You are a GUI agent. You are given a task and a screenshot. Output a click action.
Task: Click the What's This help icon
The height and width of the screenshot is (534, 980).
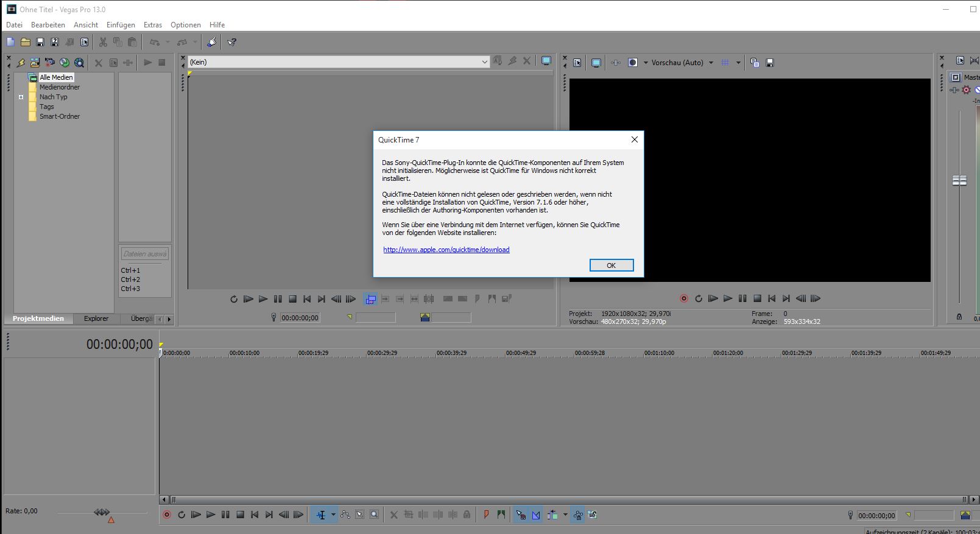coord(232,42)
